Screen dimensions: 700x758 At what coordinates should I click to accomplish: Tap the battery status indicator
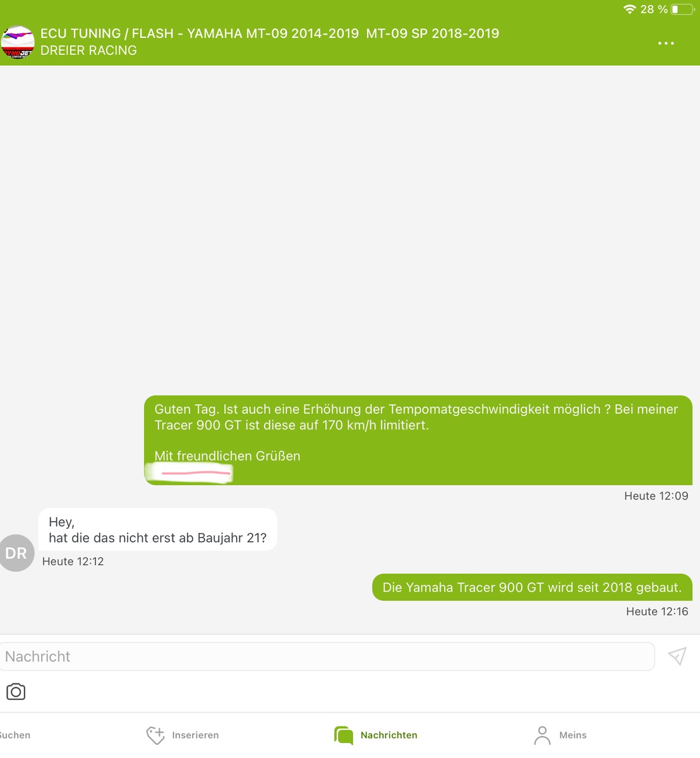click(682, 9)
